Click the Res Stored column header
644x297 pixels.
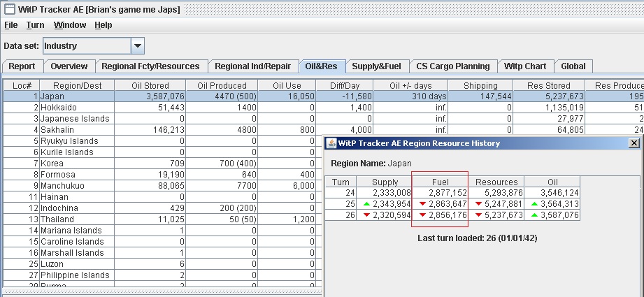point(549,85)
